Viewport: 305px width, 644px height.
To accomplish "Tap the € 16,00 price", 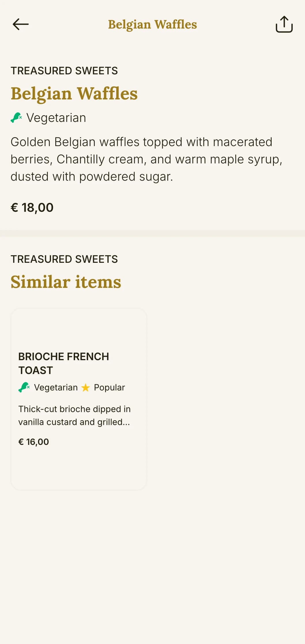I will [34, 442].
